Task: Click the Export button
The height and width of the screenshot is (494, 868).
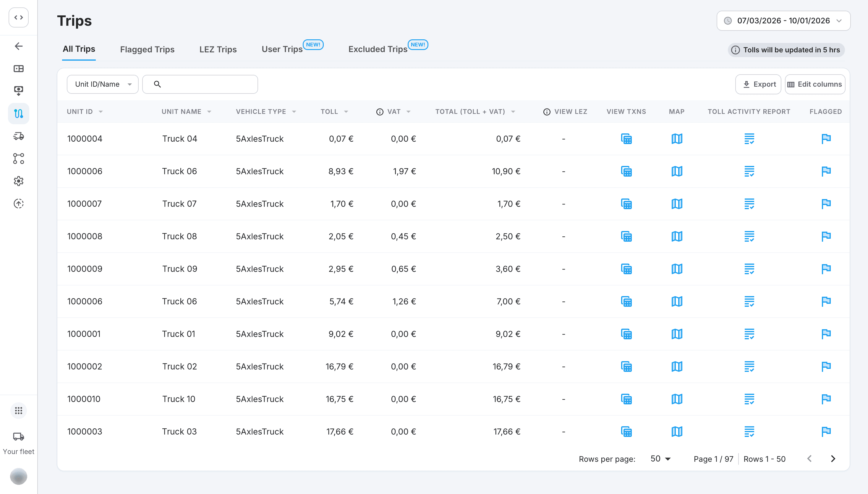Action: [758, 85]
